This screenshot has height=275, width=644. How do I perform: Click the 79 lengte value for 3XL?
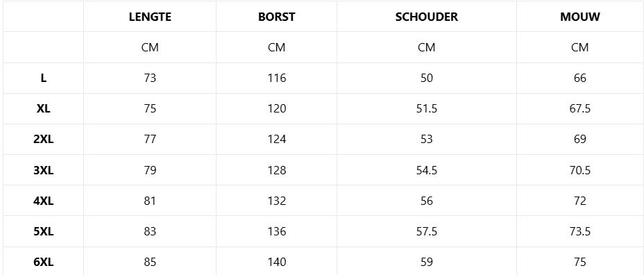150,170
